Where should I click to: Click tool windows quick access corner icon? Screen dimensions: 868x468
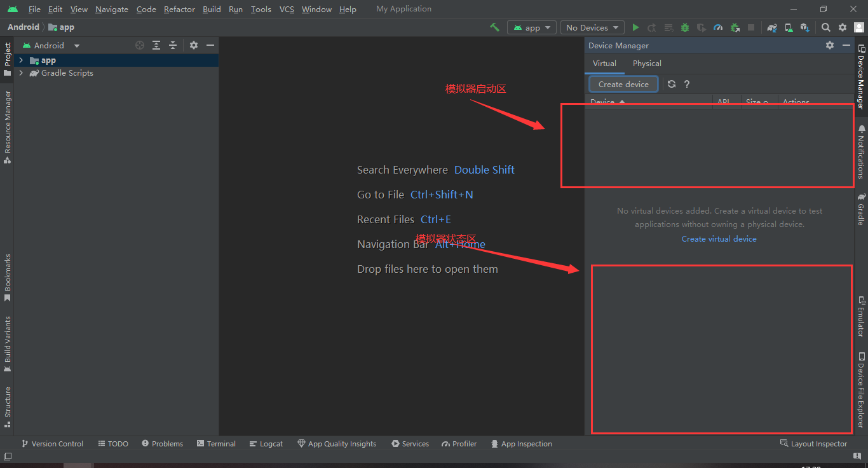(8, 456)
